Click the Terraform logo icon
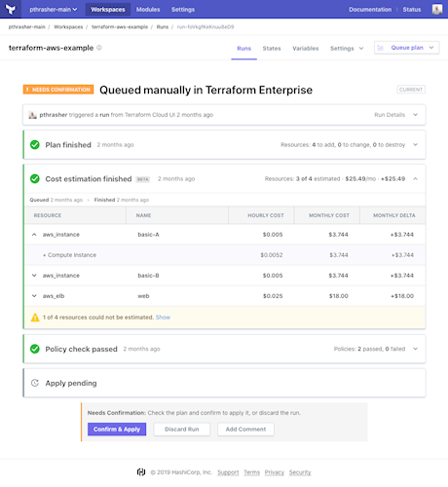The height and width of the screenshot is (487, 448). 11,9
